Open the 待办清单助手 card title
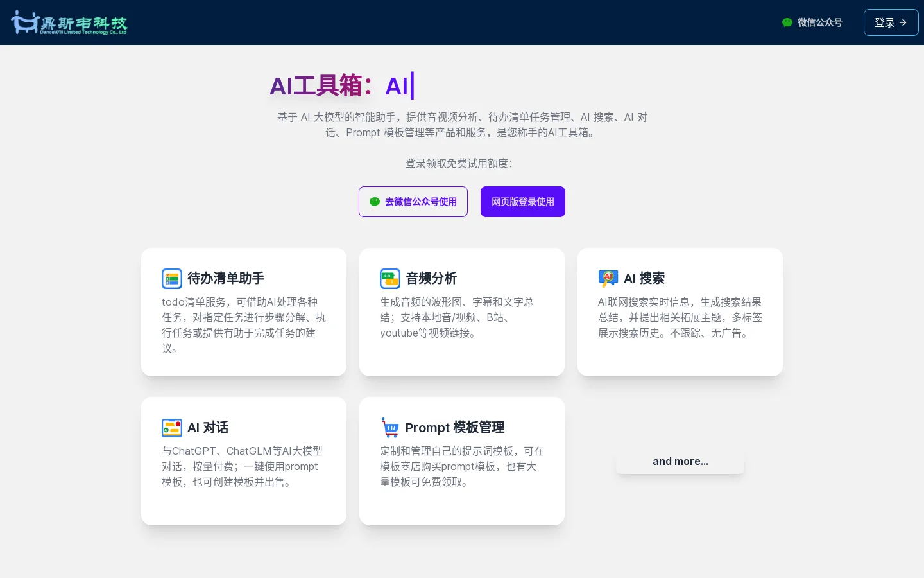This screenshot has height=578, width=924. pyautogui.click(x=226, y=278)
